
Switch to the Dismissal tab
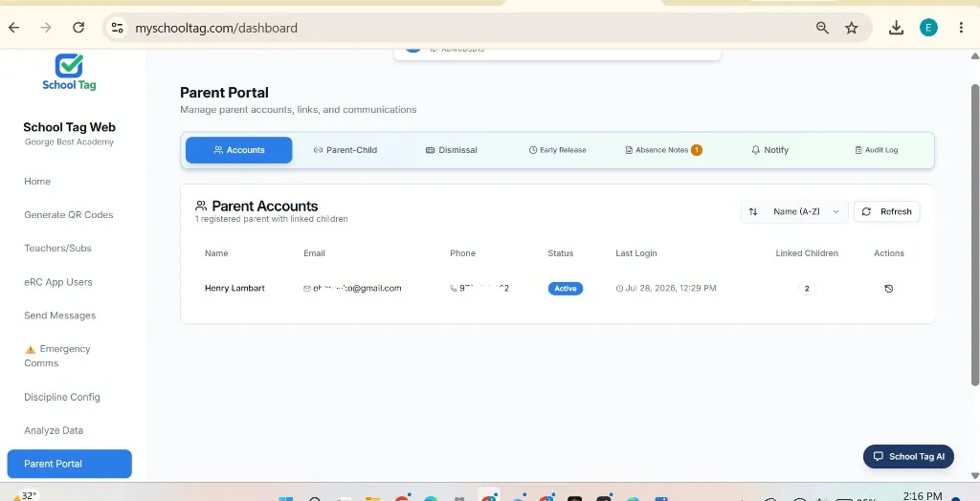point(452,150)
